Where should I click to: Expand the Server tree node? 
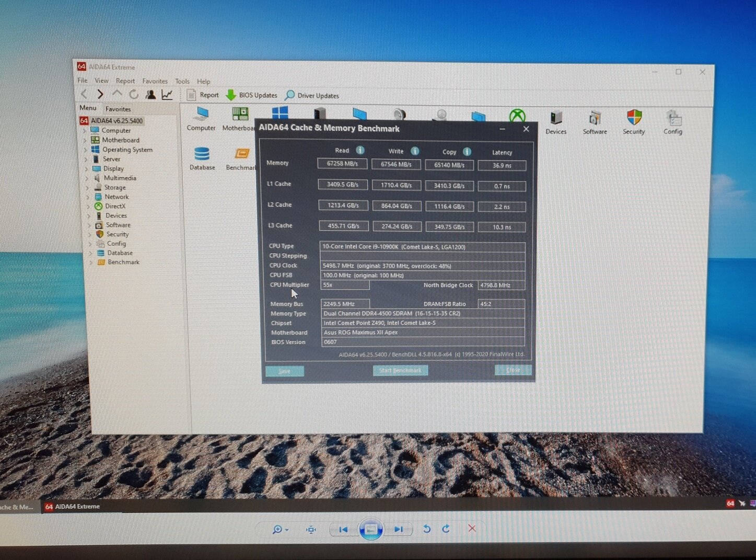(86, 159)
